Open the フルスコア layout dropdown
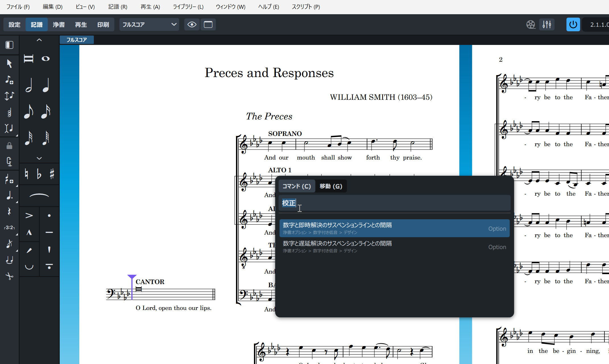The height and width of the screenshot is (364, 609). tap(149, 25)
